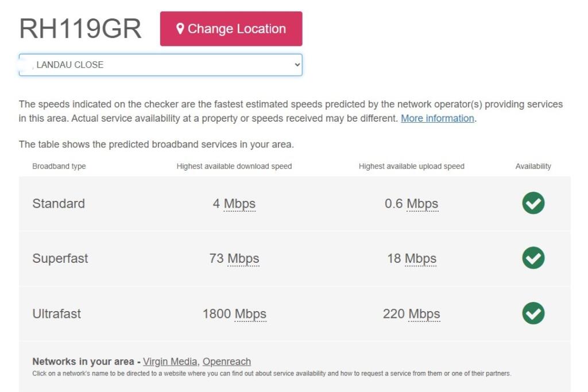Click the Ultrafast broadband type row label
Viewport: 588px width, 392px height.
tap(57, 314)
